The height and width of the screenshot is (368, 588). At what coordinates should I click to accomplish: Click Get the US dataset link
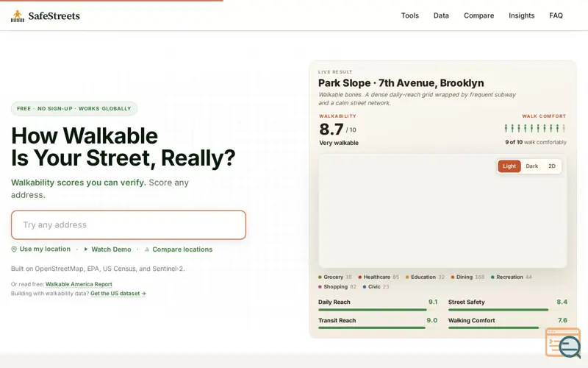118,293
